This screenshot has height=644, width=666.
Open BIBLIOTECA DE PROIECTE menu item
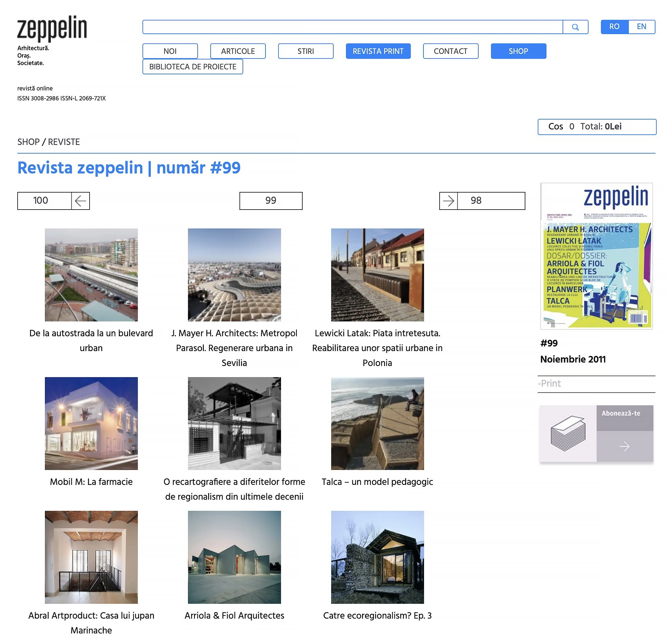coord(193,67)
